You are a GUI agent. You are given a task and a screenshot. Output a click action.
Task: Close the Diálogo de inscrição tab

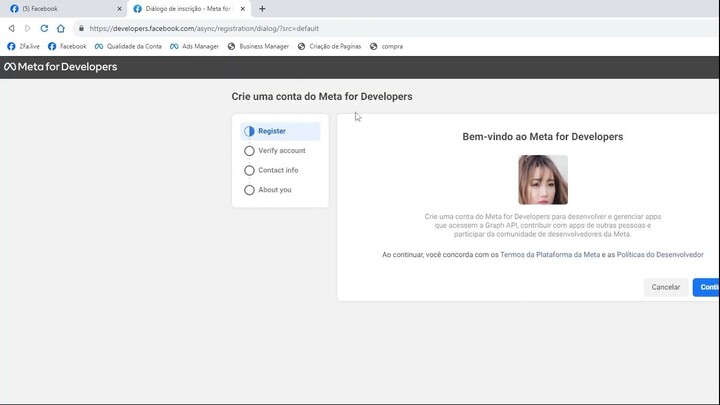point(242,9)
